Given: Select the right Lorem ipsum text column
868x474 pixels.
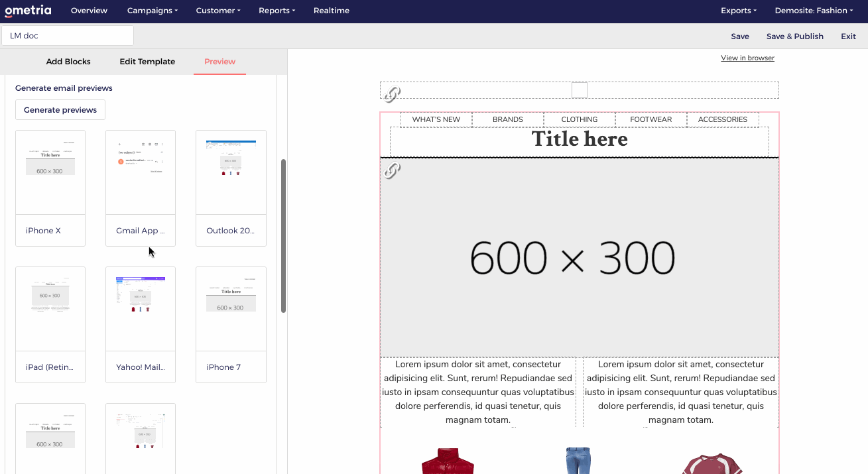Looking at the screenshot, I should (681, 392).
